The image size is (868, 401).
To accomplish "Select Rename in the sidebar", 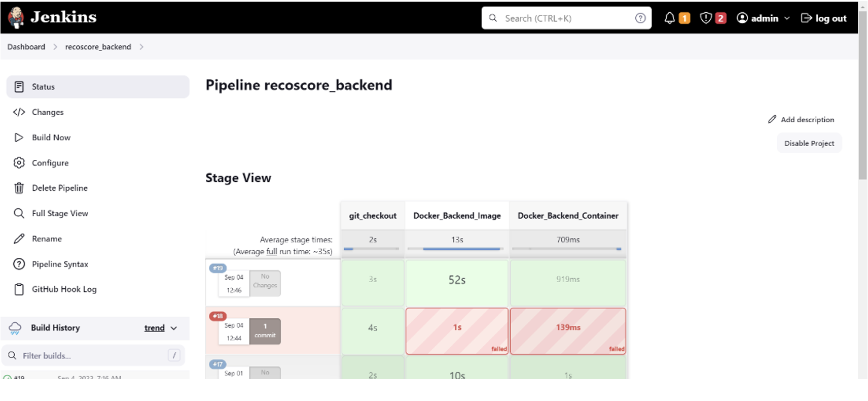I will [x=98, y=239].
